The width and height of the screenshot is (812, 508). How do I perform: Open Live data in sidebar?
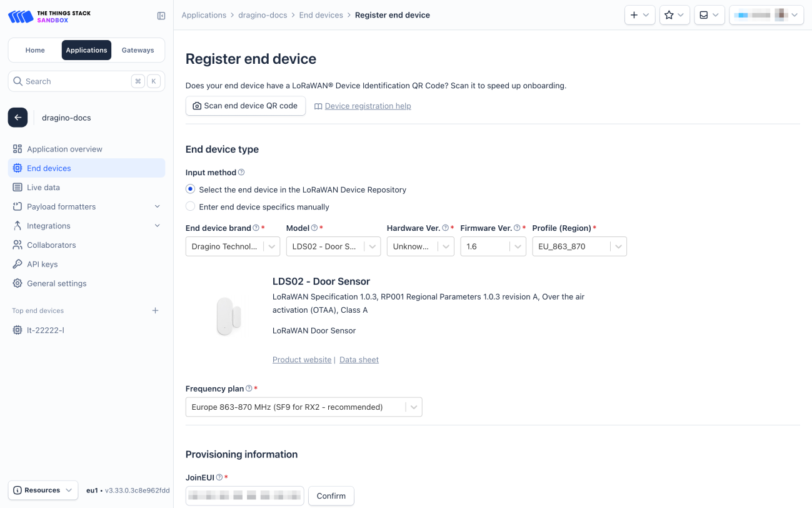(x=86, y=187)
